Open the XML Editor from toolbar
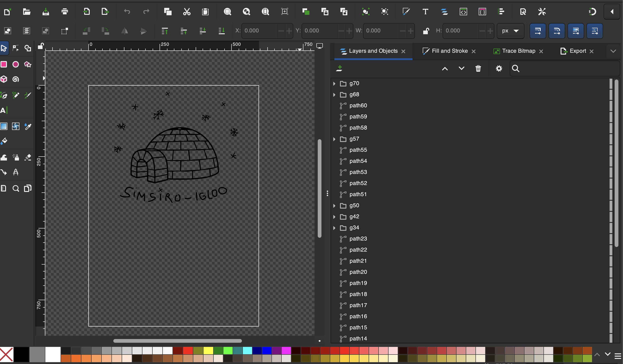623x364 pixels. [463, 12]
